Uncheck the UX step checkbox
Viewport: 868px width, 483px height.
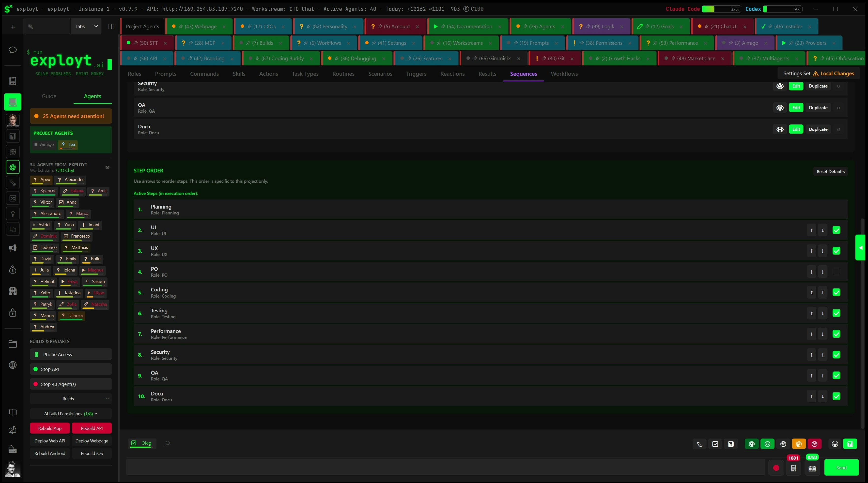coord(836,251)
